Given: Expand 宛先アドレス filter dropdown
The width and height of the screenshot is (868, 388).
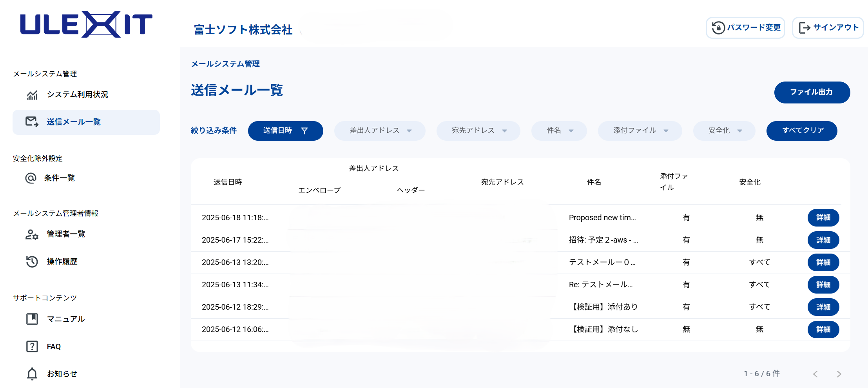Looking at the screenshot, I should click(478, 131).
